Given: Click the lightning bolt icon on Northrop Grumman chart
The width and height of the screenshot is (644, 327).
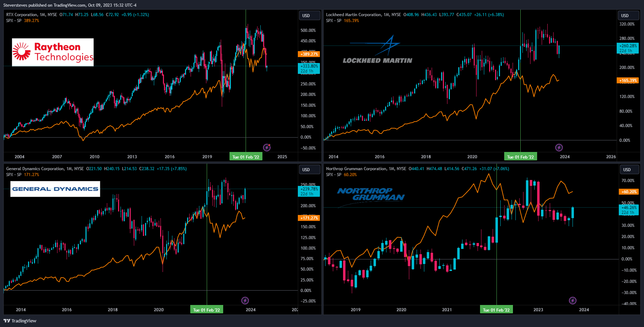Looking at the screenshot, I should (x=573, y=300).
